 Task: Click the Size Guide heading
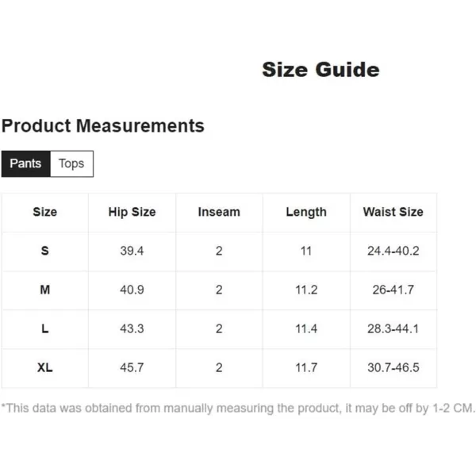click(321, 70)
